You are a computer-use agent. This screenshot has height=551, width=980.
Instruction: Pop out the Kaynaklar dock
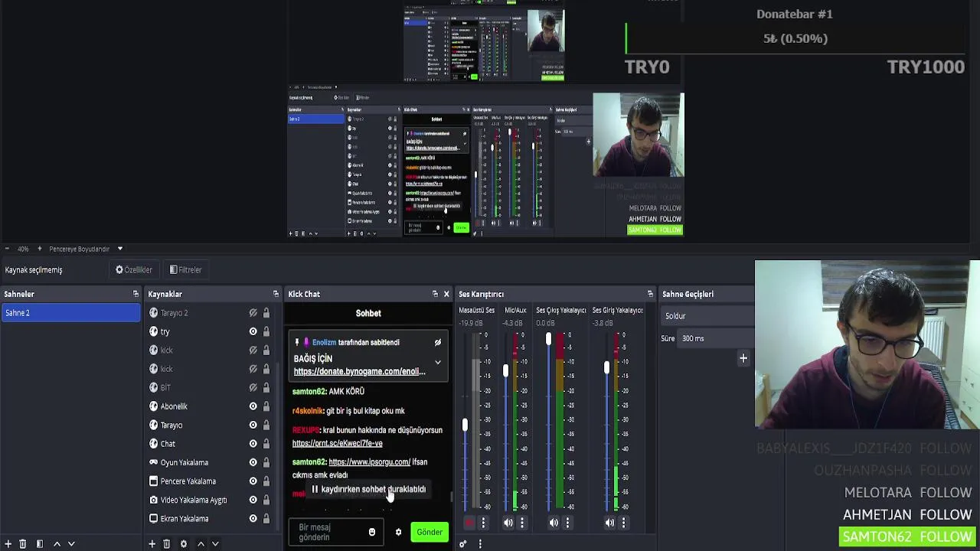(x=276, y=294)
